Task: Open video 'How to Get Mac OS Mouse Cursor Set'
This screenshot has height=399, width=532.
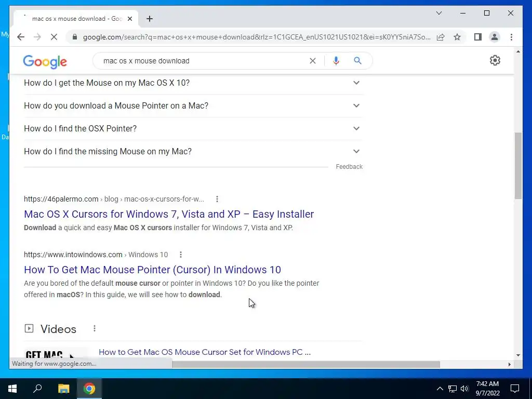Action: click(x=205, y=352)
